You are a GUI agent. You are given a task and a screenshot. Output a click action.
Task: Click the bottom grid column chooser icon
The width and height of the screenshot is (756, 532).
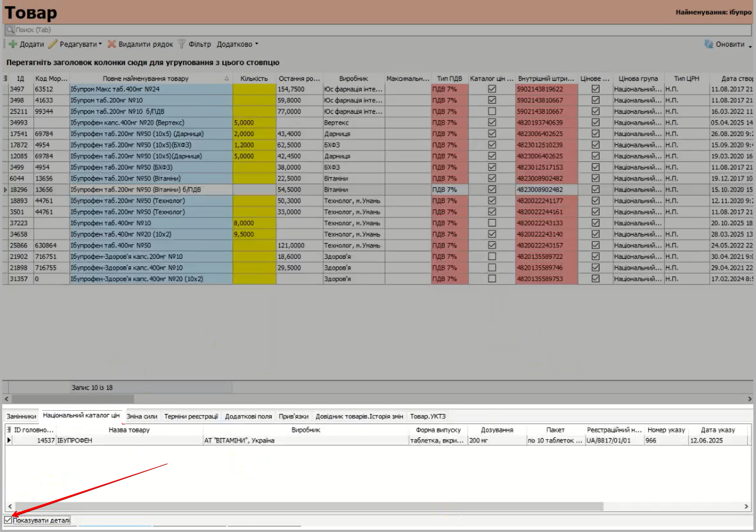coord(9,430)
